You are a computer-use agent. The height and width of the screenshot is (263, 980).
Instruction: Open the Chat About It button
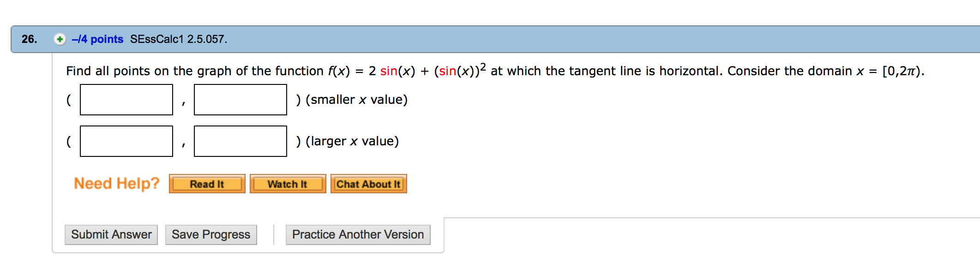pyautogui.click(x=368, y=184)
